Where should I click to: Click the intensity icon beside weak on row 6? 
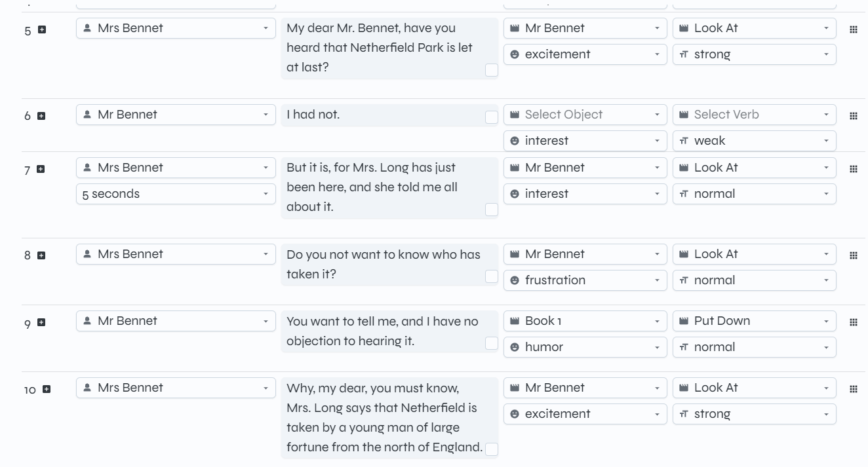coord(684,141)
